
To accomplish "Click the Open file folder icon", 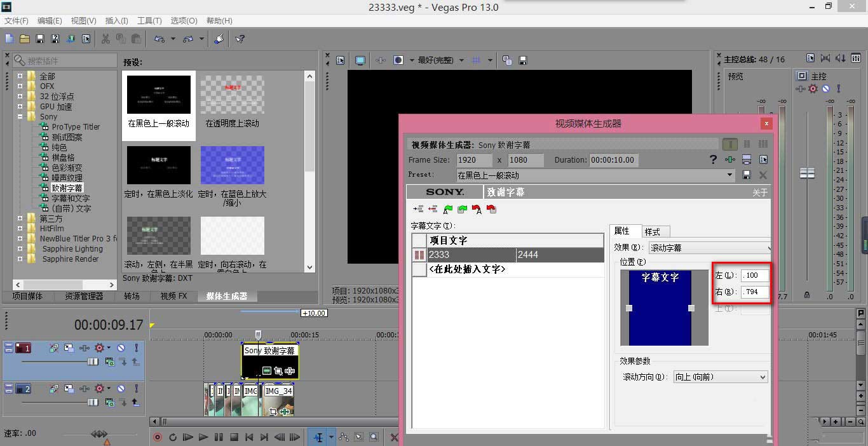I will pyautogui.click(x=24, y=39).
